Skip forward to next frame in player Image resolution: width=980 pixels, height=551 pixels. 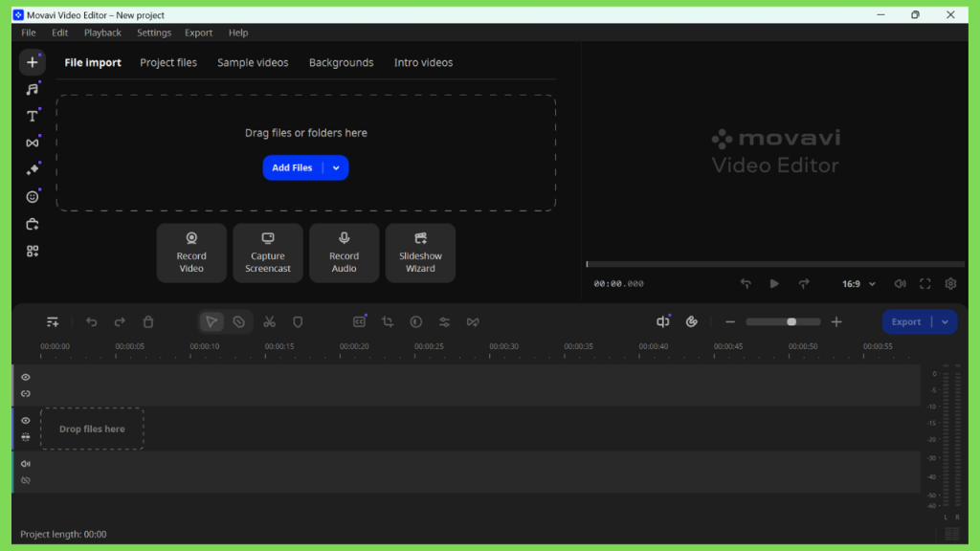point(804,283)
